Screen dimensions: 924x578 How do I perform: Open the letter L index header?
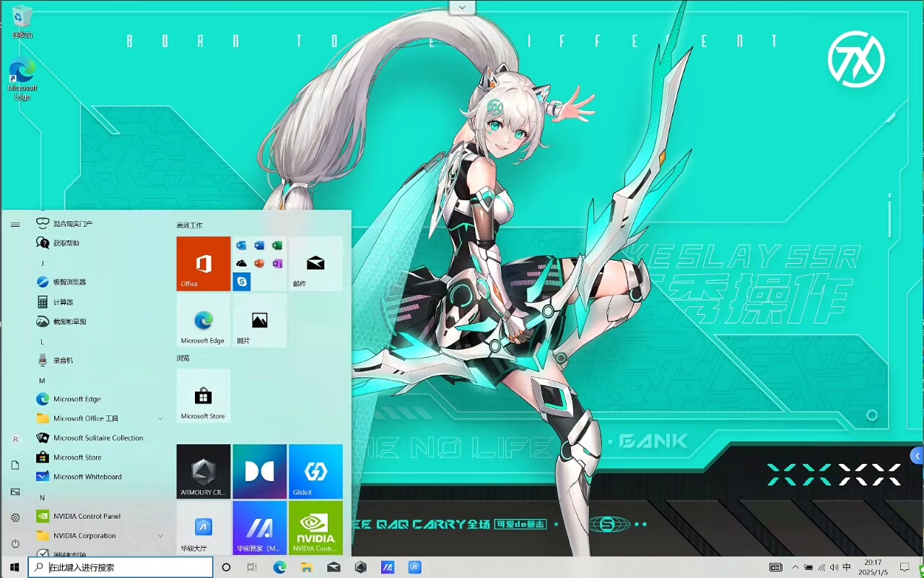(43, 341)
